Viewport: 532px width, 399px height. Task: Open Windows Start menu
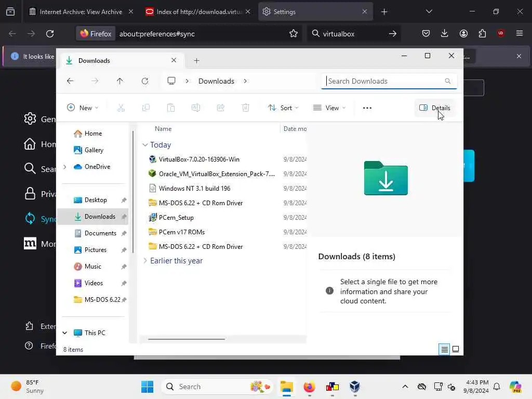tap(147, 387)
